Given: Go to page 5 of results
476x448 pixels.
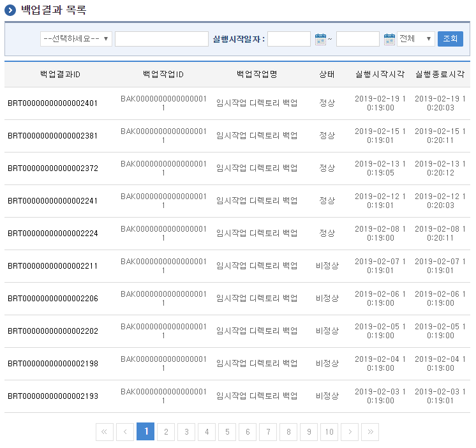Looking at the screenshot, I should click(227, 432).
